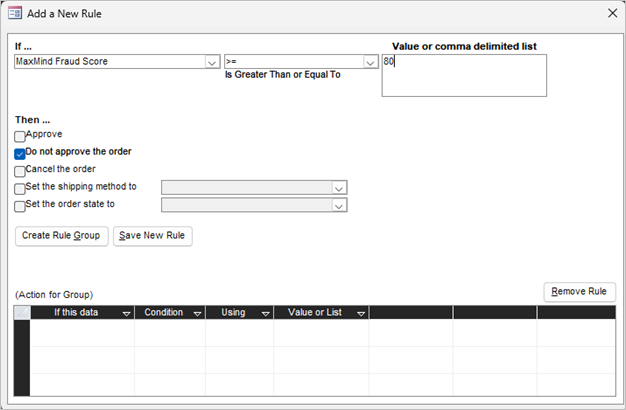Image resolution: width=626 pixels, height=410 pixels.
Task: Click the 'Is Greater Than or Equal To' label
Action: click(283, 75)
